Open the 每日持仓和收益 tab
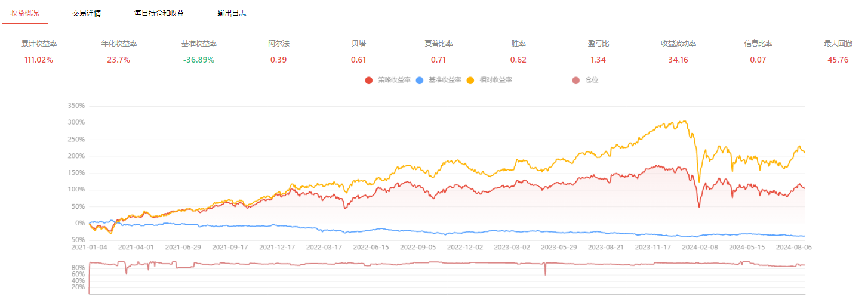The image size is (868, 300). click(159, 13)
